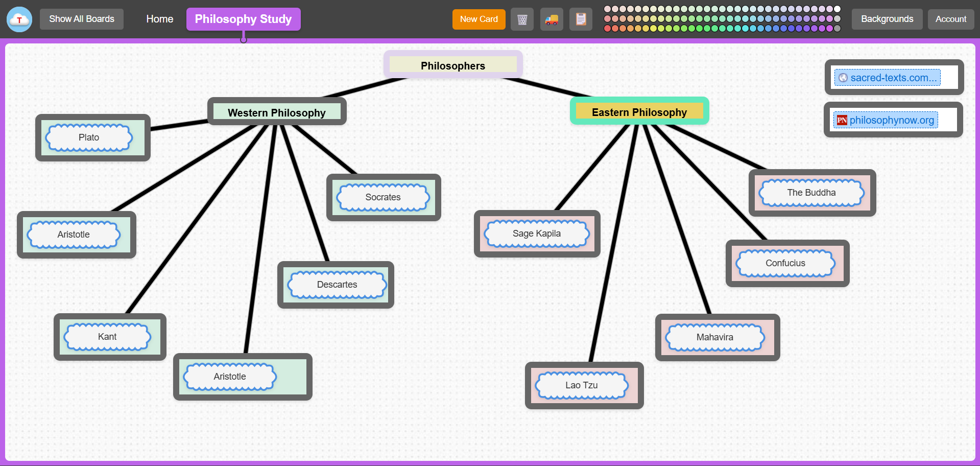The width and height of the screenshot is (980, 466).
Task: Select the Philosophy Study board tab
Action: 243,19
